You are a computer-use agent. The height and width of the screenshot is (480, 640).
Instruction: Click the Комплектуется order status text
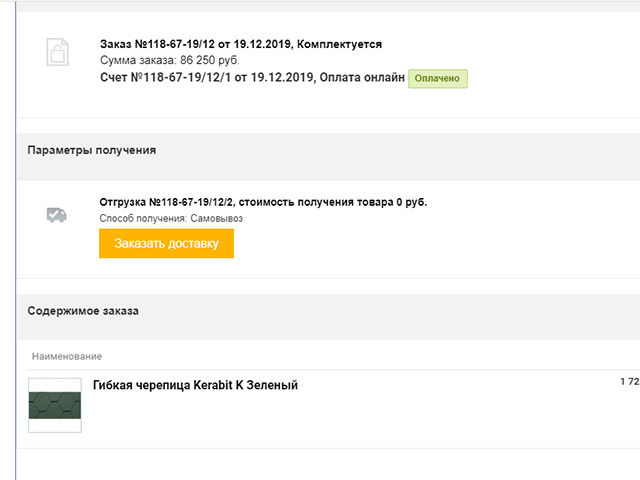(340, 45)
